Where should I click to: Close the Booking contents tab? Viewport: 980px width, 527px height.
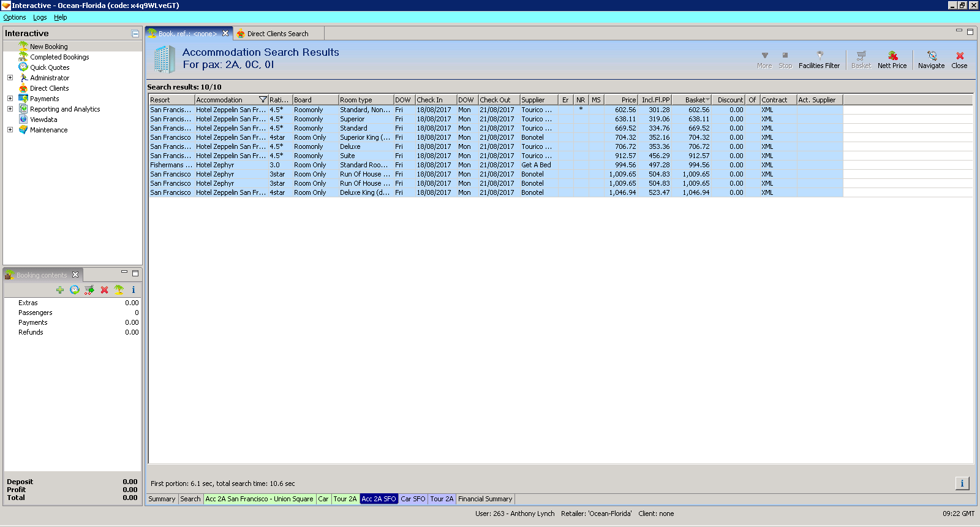pyautogui.click(x=75, y=275)
